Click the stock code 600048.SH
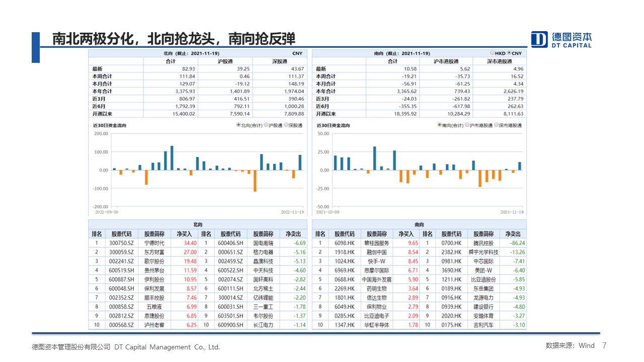Viewport: 644px width, 362px height. coord(122,289)
